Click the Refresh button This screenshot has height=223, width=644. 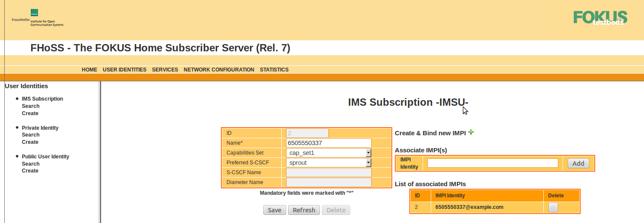click(304, 210)
